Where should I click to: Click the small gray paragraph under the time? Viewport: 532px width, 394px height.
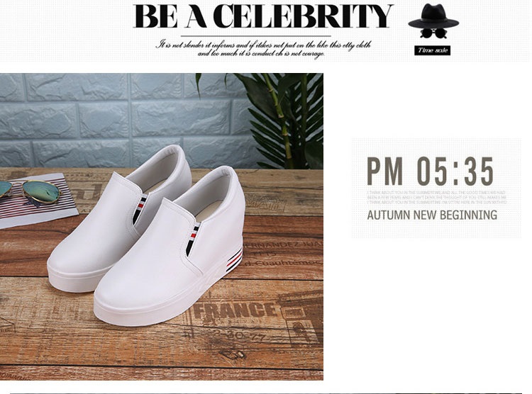tap(437, 197)
